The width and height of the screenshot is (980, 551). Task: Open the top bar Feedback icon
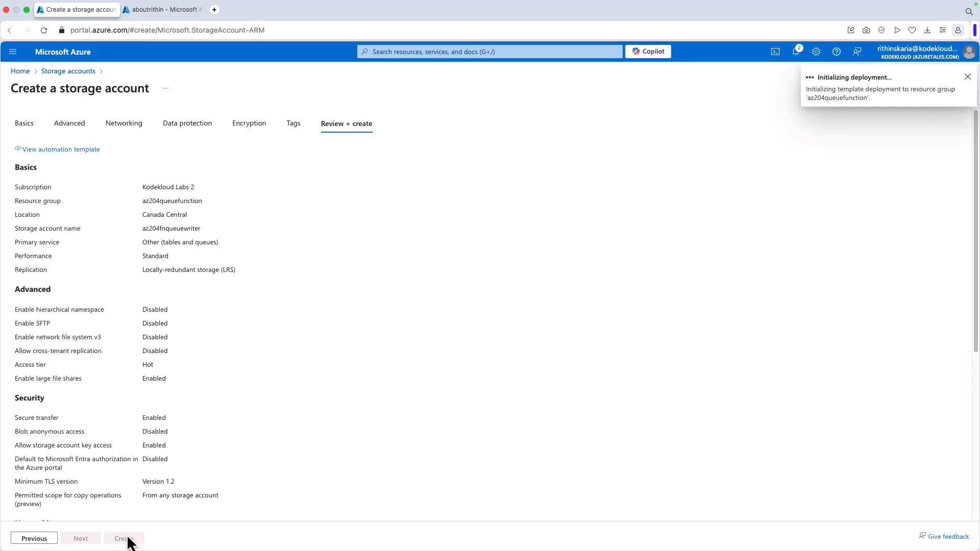tap(857, 52)
